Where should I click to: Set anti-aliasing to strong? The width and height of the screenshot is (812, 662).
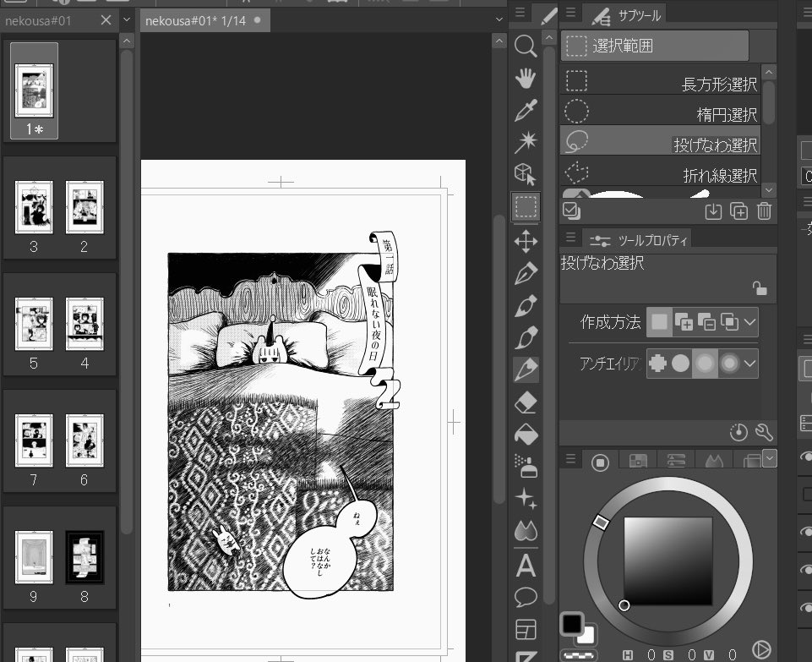(x=730, y=363)
